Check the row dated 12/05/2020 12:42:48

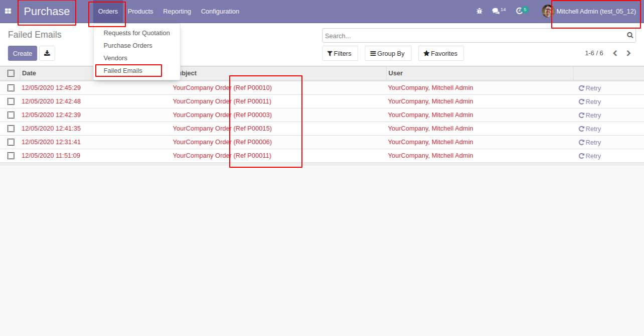11,101
